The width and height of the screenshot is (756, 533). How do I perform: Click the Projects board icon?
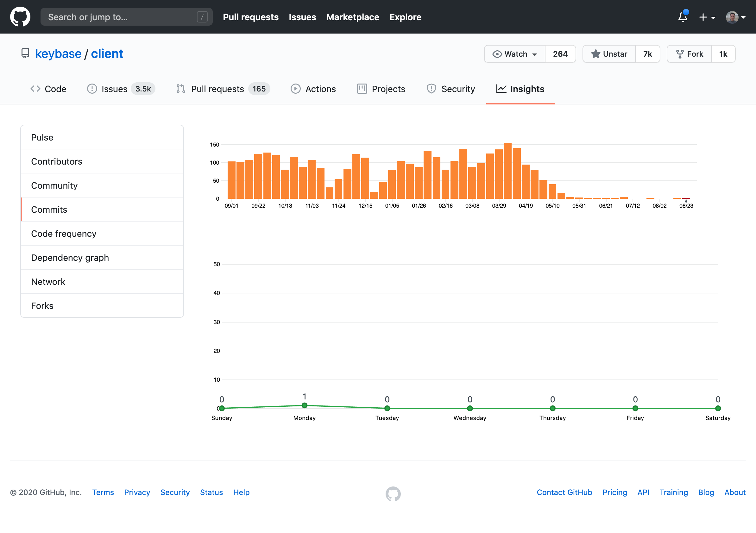[362, 89]
